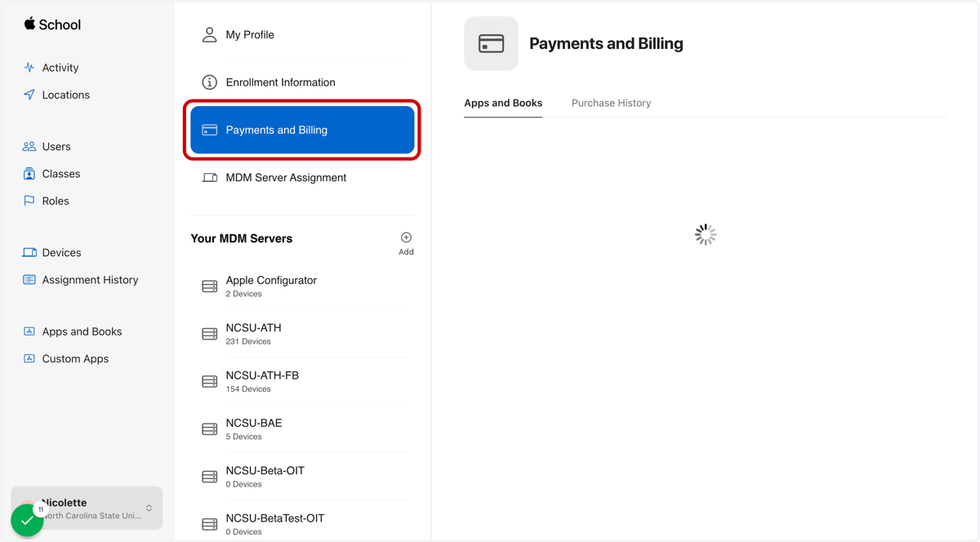Image resolution: width=980 pixels, height=542 pixels.
Task: Click the Apple Configurator server icon
Action: pos(210,287)
